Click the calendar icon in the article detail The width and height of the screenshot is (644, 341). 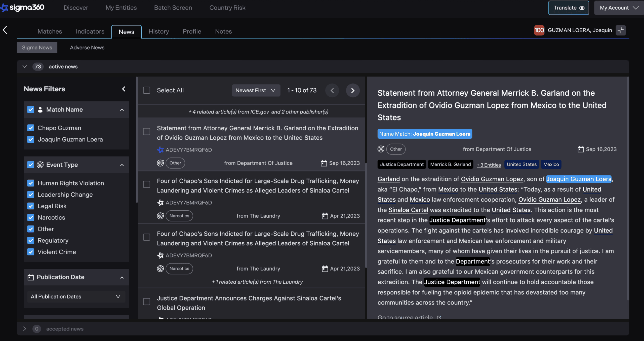click(x=581, y=149)
